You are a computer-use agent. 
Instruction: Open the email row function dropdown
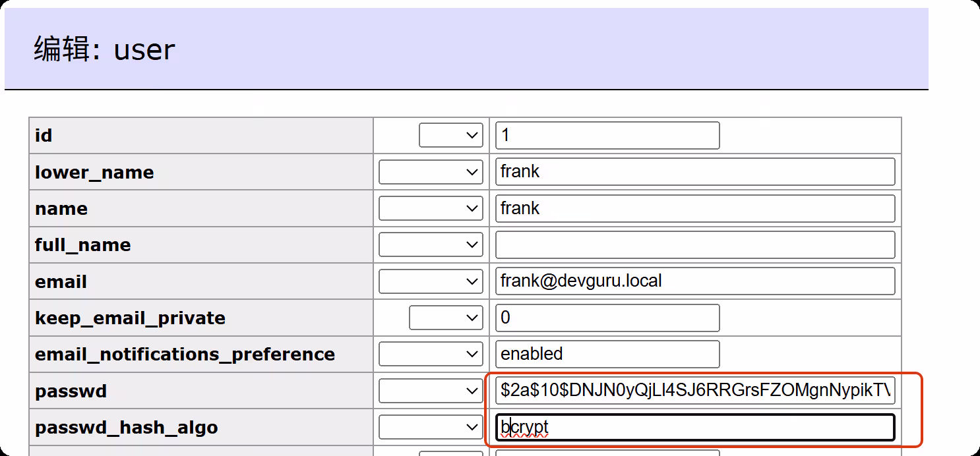pos(431,282)
